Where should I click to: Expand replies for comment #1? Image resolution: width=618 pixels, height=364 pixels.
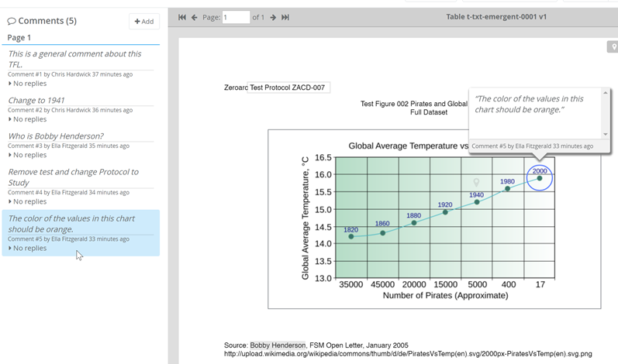28,84
